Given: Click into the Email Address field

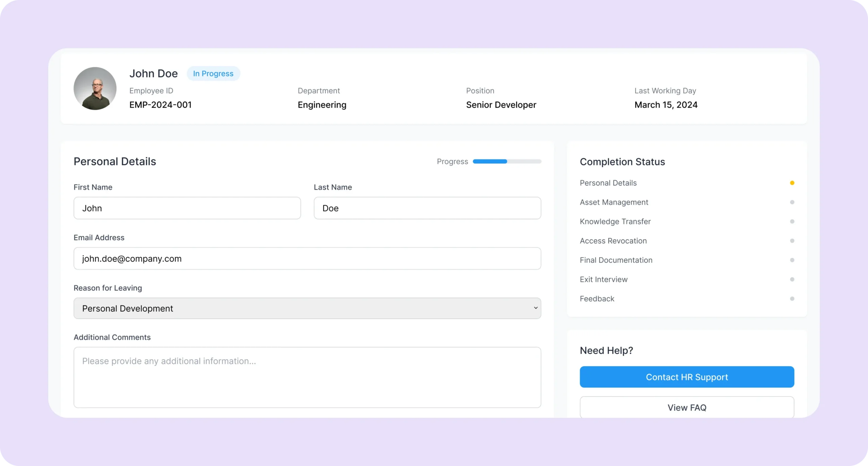Looking at the screenshot, I should coord(307,259).
